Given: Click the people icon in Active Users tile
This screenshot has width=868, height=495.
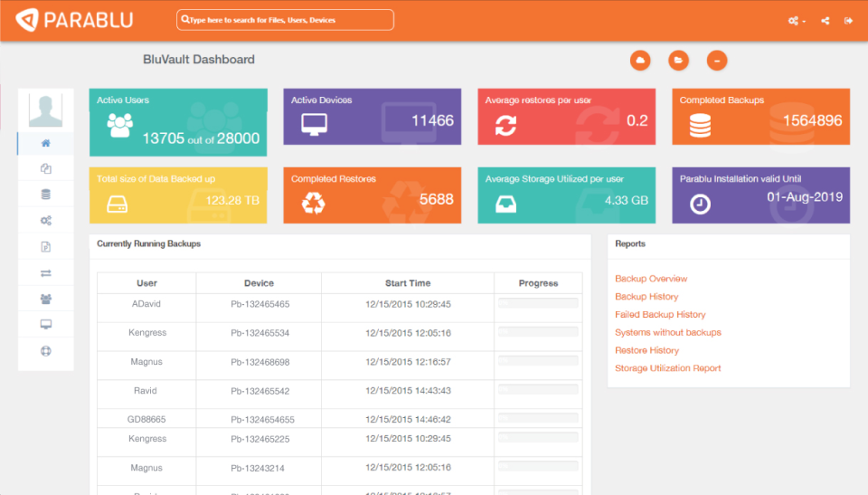Looking at the screenshot, I should 119,125.
